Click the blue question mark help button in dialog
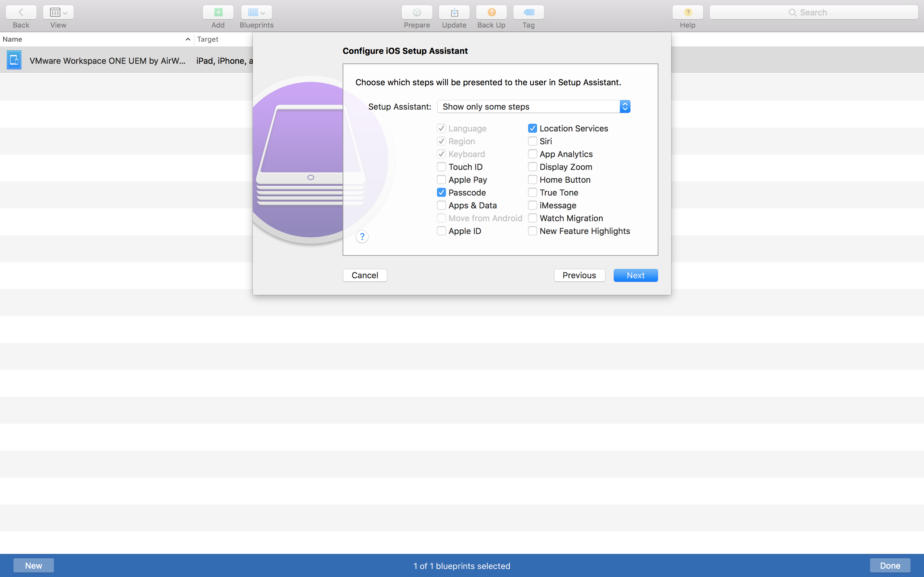The height and width of the screenshot is (577, 924). click(x=362, y=237)
